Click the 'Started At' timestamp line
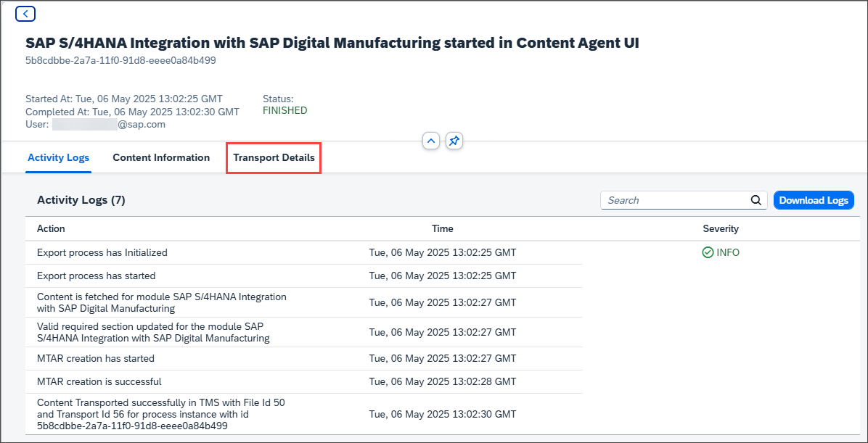 (x=124, y=99)
